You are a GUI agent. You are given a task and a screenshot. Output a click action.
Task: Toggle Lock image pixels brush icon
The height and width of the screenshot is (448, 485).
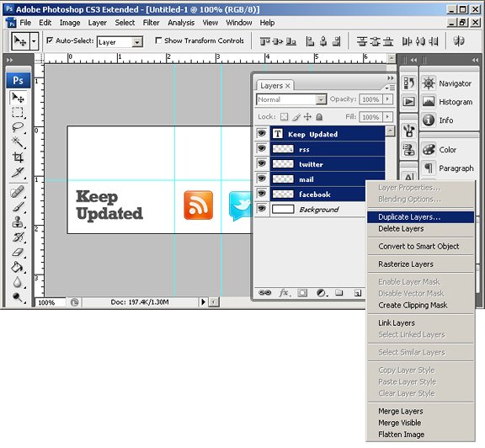(x=296, y=117)
